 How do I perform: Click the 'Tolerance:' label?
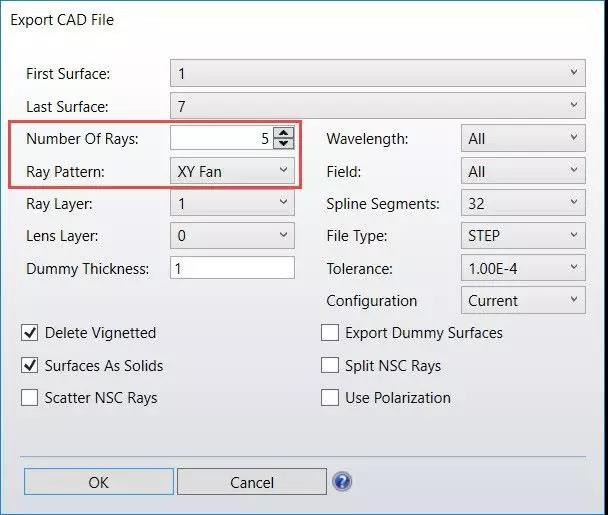click(x=359, y=269)
